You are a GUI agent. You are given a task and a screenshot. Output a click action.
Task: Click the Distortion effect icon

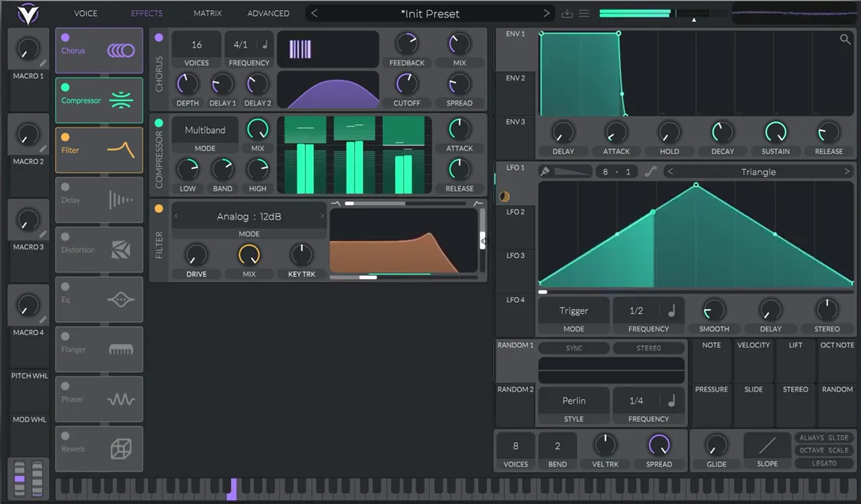121,249
